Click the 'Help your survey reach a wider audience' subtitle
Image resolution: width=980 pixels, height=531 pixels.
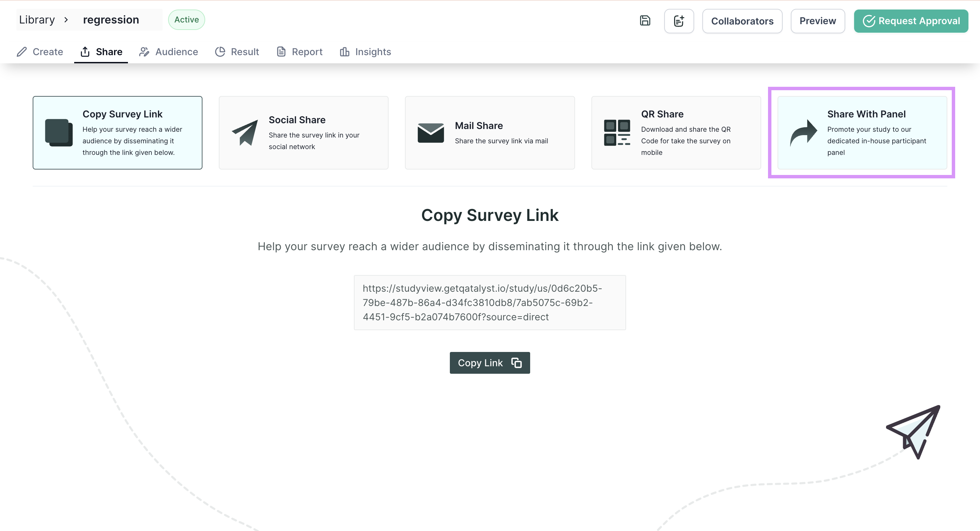click(490, 246)
